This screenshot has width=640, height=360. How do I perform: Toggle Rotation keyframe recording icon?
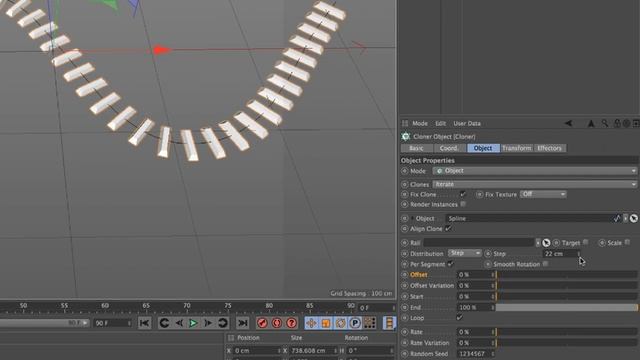click(x=340, y=323)
